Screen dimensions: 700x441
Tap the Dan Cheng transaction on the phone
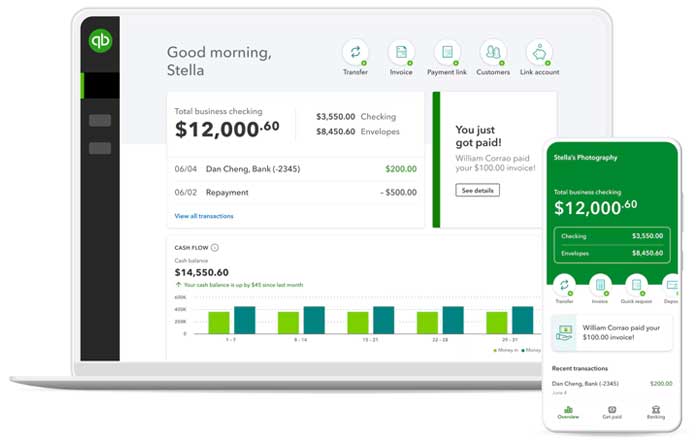coord(612,387)
